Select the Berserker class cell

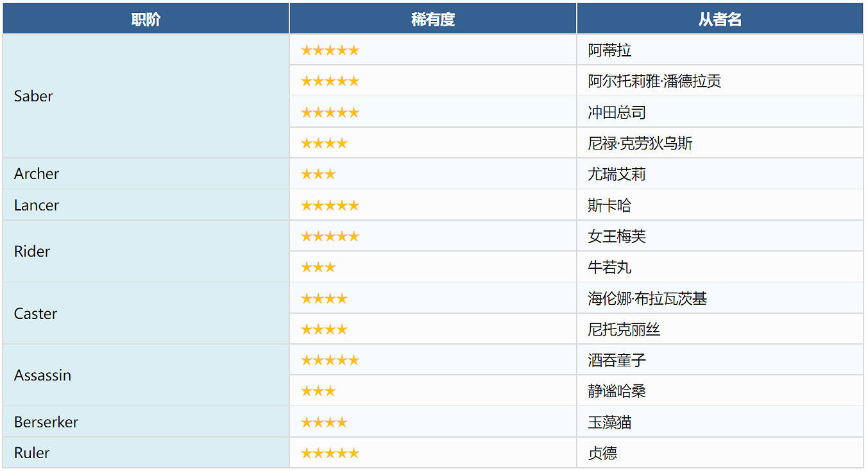46,422
